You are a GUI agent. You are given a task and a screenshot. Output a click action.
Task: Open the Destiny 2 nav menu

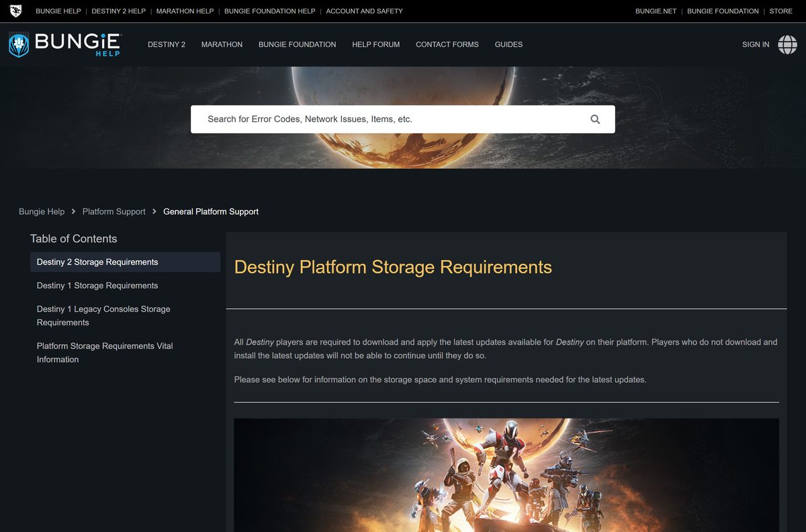(167, 44)
